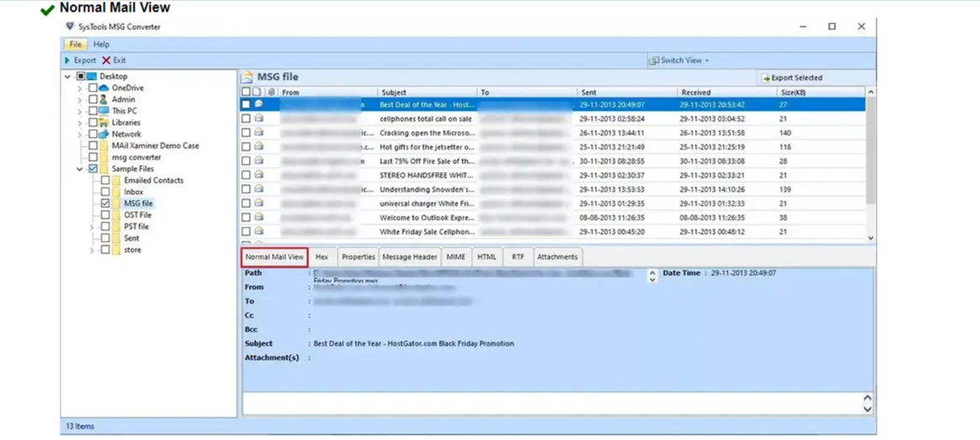Click the Desktop folder icon in tree
The width and height of the screenshot is (980, 440).
(92, 76)
